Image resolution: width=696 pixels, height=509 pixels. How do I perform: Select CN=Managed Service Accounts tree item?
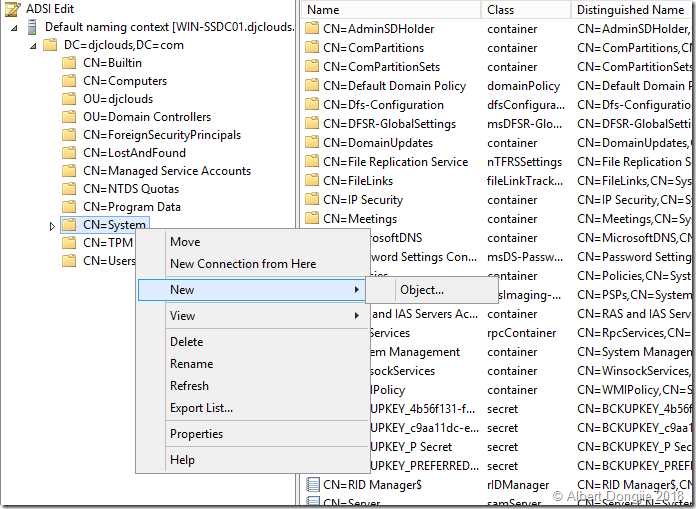(167, 171)
